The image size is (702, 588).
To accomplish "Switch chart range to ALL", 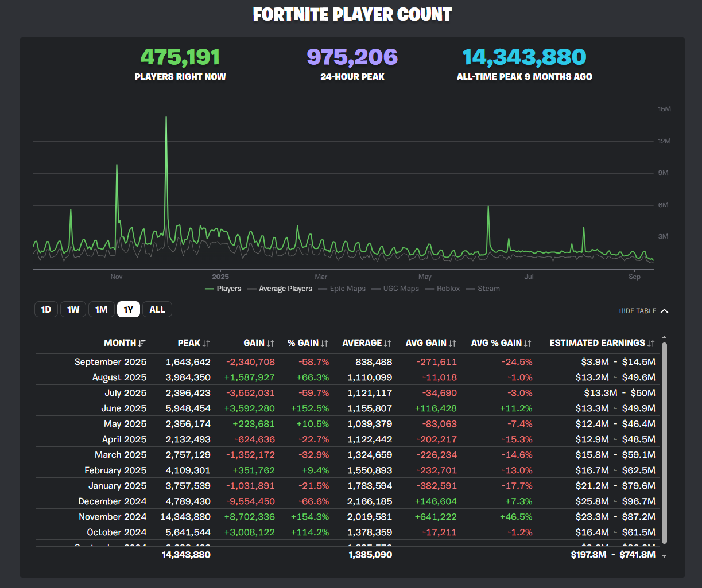I will [x=157, y=310].
